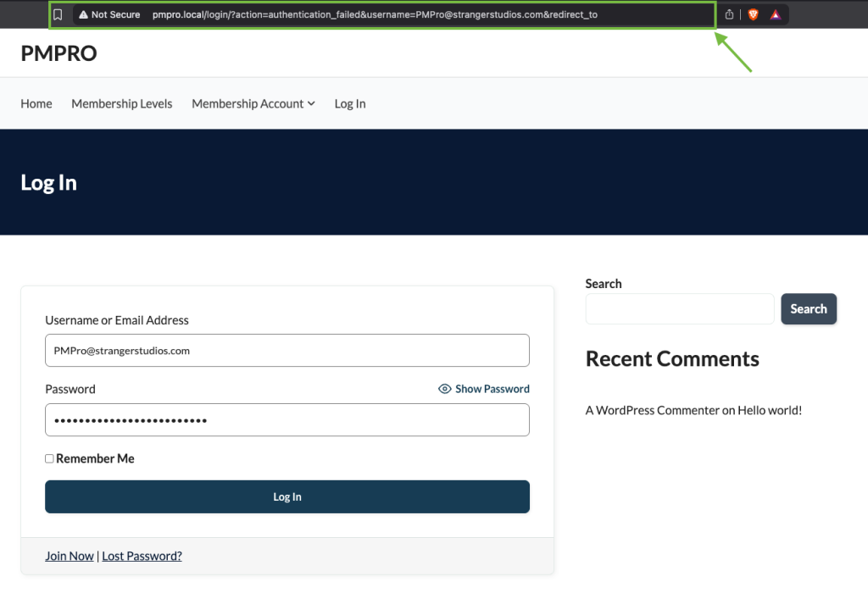Click the bookmark icon left of the address bar
This screenshot has width=868, height=604.
(57, 14)
